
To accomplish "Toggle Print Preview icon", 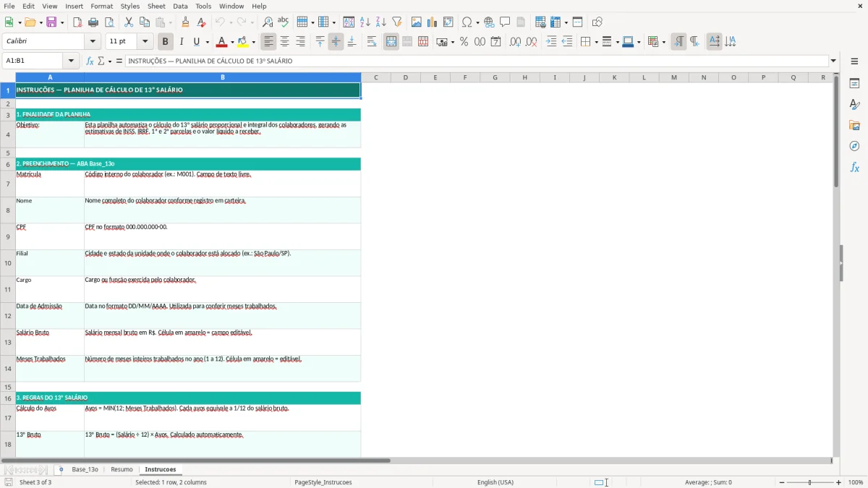I will 109,22.
